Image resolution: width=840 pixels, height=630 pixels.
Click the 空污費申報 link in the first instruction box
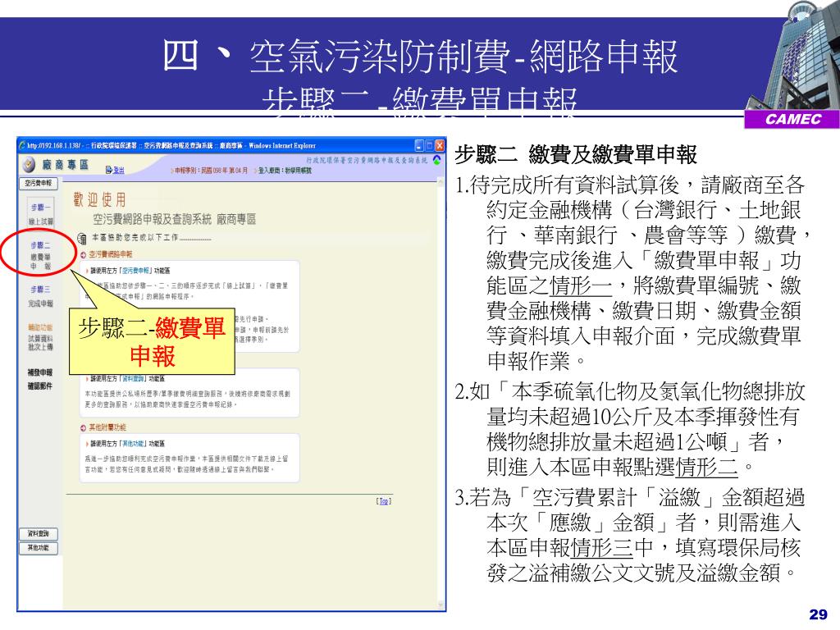coord(136,271)
